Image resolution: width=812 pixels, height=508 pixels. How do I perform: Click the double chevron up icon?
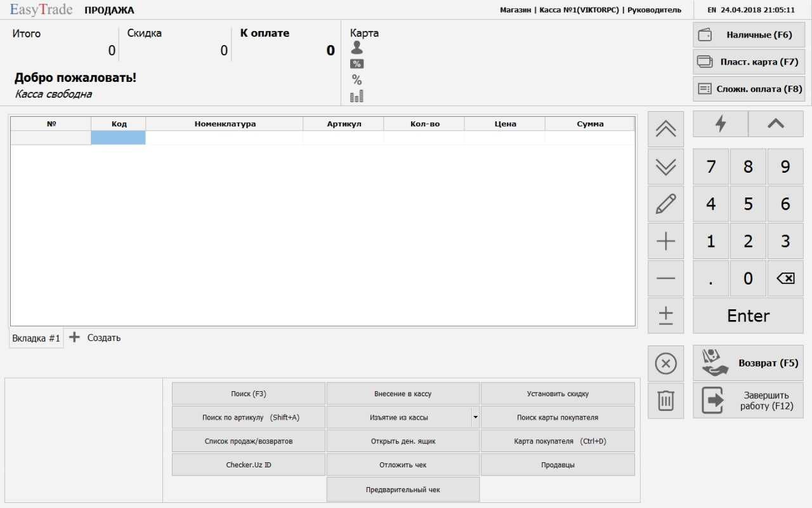pyautogui.click(x=665, y=129)
